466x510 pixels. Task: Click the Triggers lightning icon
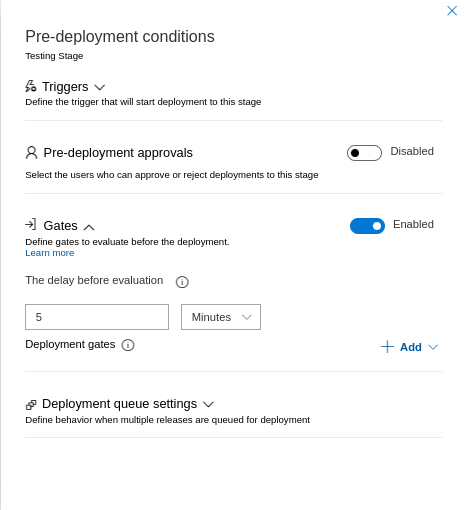coord(31,86)
